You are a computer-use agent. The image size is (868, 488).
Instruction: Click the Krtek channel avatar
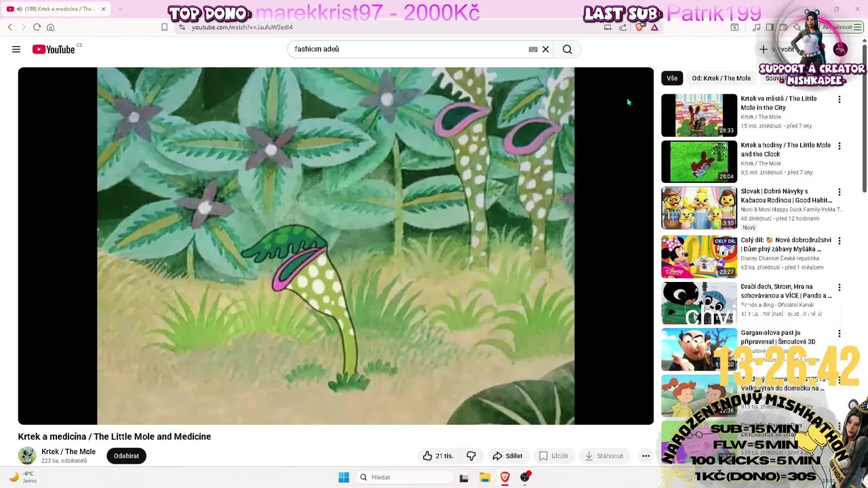(x=27, y=455)
